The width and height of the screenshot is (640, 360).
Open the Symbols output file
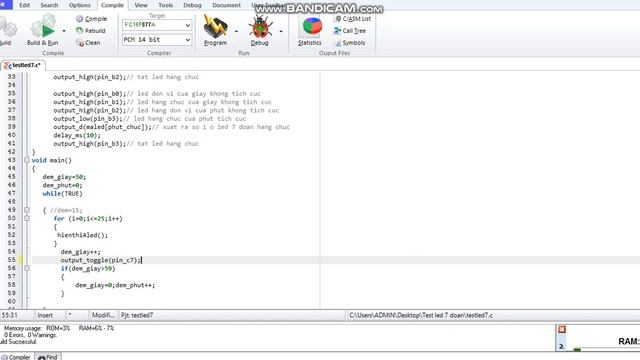(350, 42)
